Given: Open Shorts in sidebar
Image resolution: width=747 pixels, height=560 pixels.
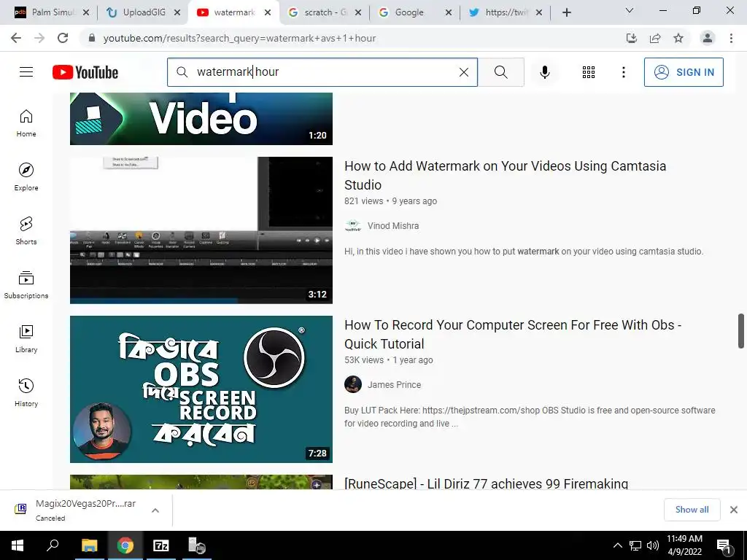Looking at the screenshot, I should (26, 231).
